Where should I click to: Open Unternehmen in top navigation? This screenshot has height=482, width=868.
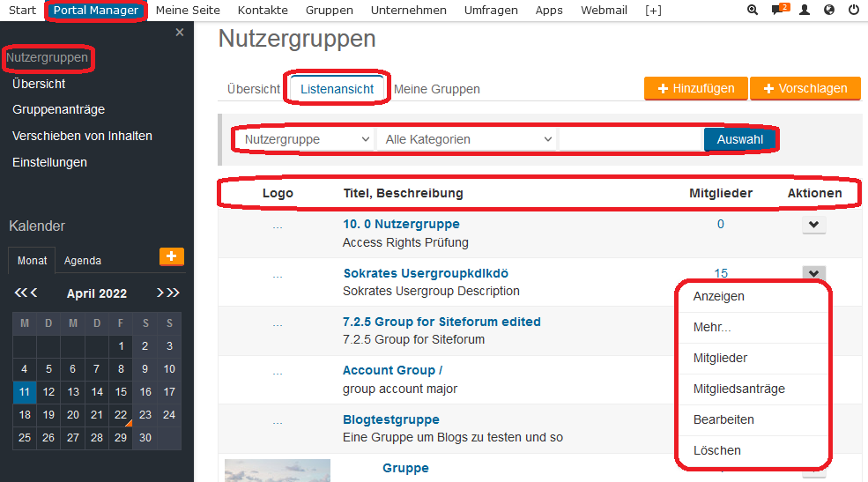pyautogui.click(x=409, y=10)
